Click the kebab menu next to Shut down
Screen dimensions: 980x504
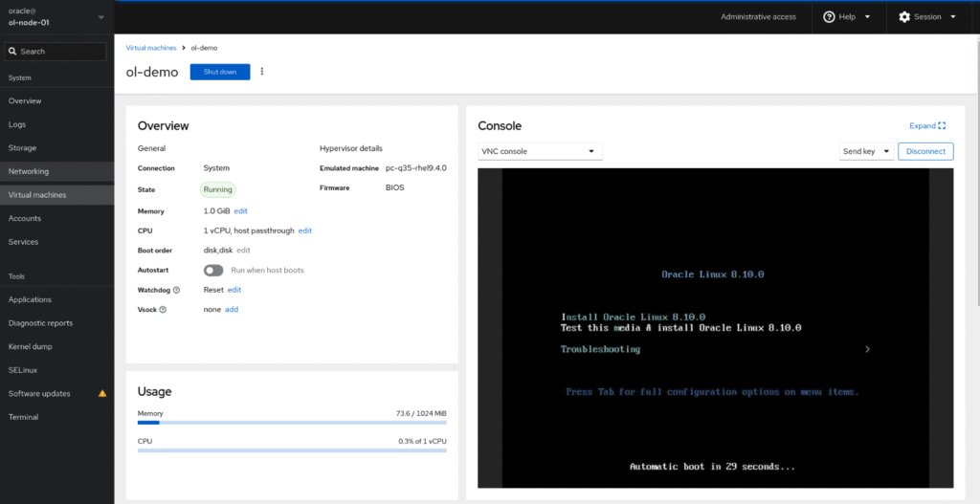(262, 72)
